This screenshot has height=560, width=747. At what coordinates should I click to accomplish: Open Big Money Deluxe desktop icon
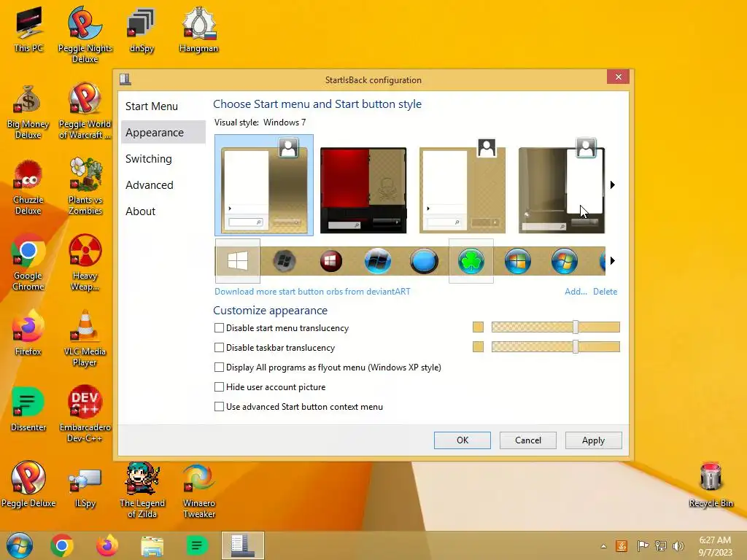28,112
